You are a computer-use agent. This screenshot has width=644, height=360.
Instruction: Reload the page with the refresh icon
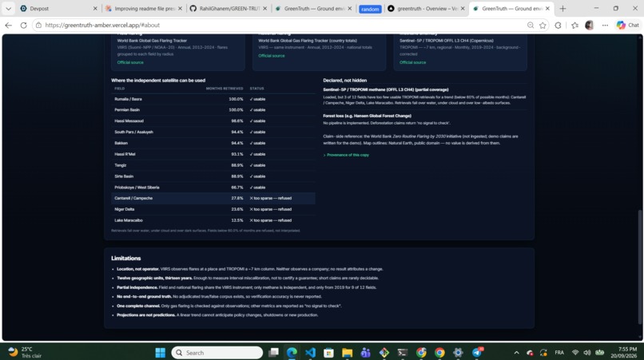pos(23,25)
